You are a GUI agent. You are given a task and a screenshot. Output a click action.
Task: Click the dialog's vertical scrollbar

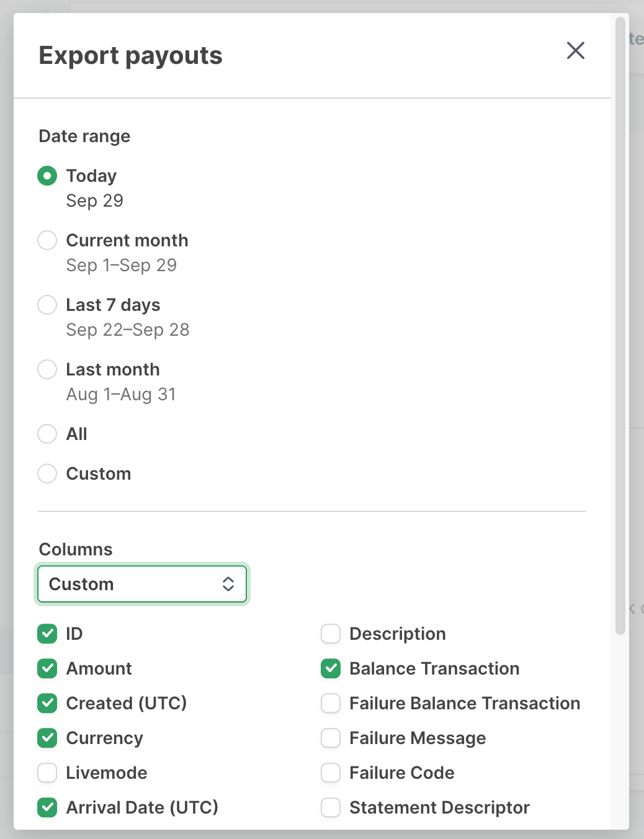[x=620, y=326]
